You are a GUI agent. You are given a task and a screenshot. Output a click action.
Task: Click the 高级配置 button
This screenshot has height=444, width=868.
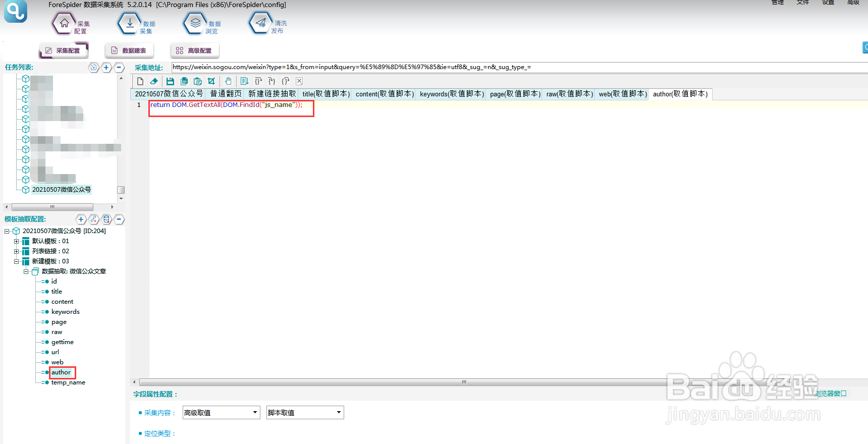coord(194,50)
